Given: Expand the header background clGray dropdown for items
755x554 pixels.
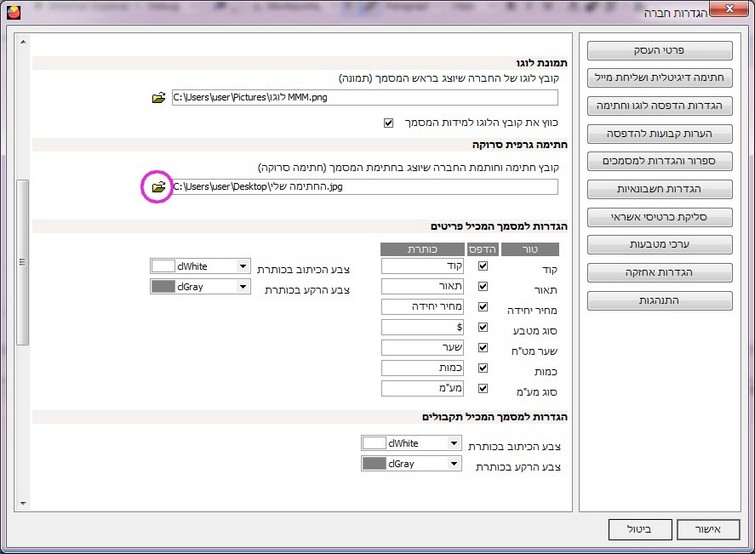Looking at the screenshot, I should click(x=242, y=287).
